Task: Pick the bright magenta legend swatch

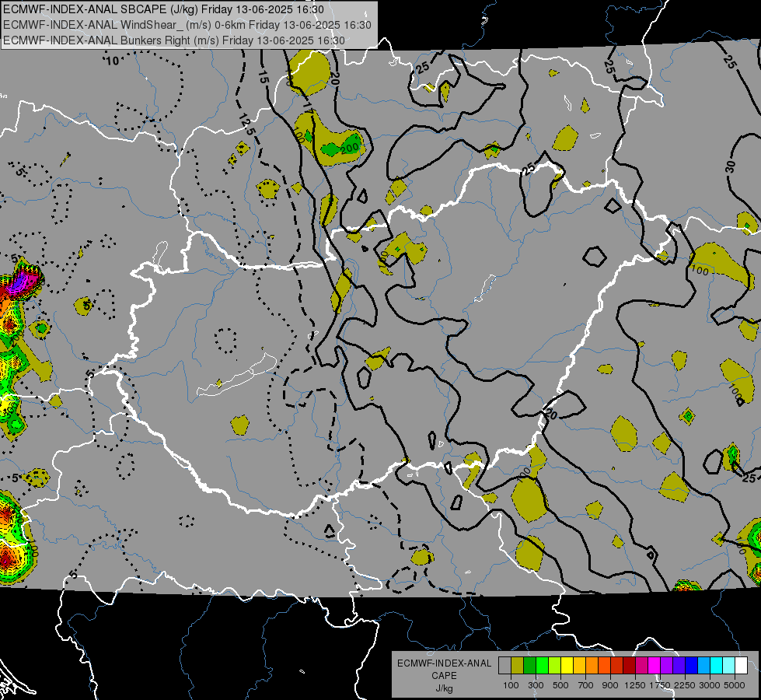Action: (x=655, y=665)
